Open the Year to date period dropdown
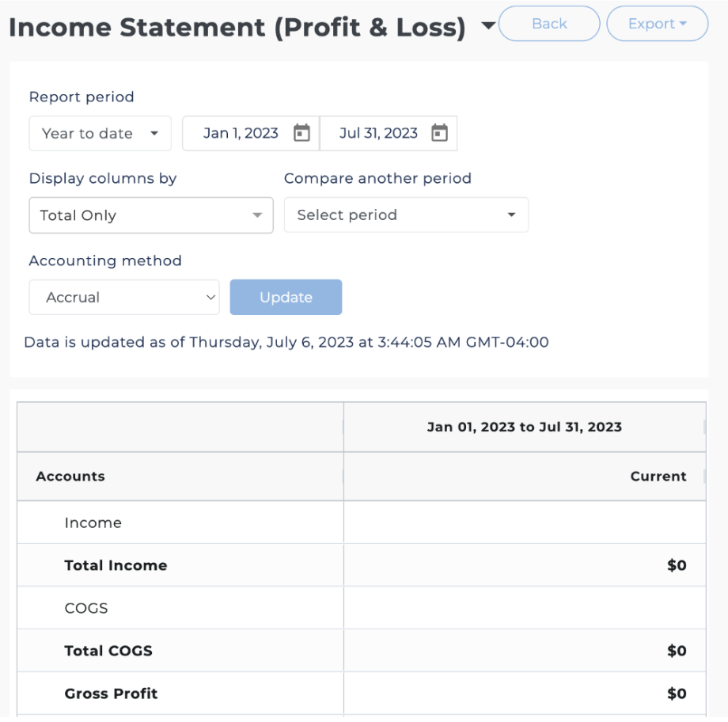The width and height of the screenshot is (728, 722). (100, 134)
